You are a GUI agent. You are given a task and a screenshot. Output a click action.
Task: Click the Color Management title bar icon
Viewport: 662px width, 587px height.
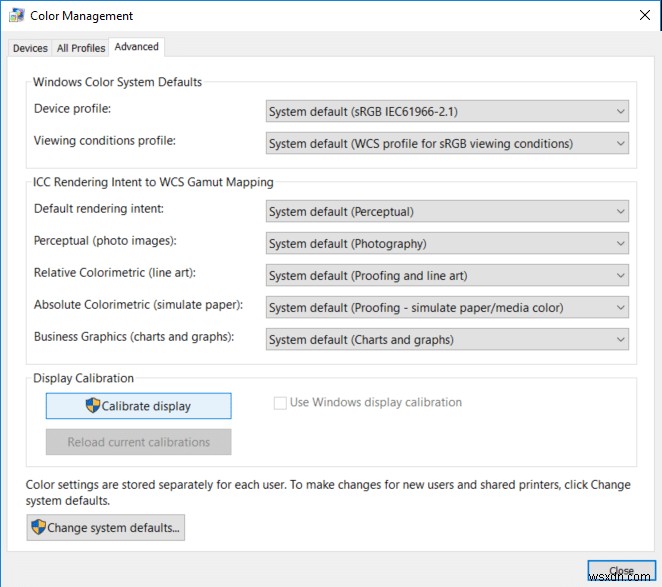click(x=17, y=15)
